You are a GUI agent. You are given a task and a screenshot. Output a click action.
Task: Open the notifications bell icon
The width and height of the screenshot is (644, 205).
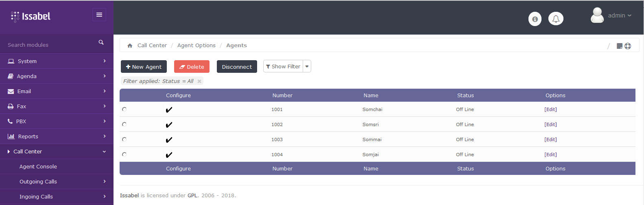point(556,19)
